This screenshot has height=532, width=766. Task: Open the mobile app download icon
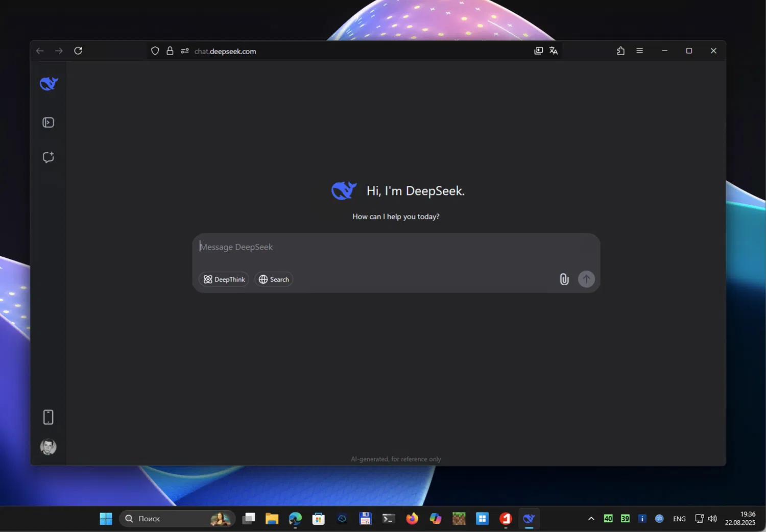(49, 417)
